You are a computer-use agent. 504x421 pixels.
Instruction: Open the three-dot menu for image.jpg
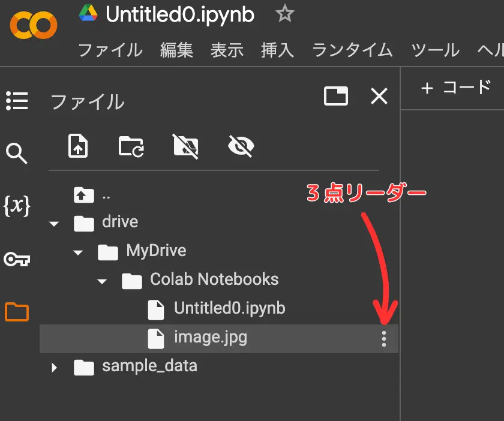coord(385,338)
